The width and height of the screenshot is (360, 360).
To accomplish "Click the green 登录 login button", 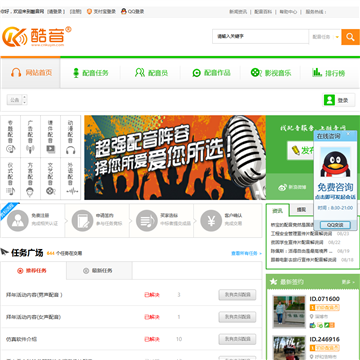I will [339, 100].
